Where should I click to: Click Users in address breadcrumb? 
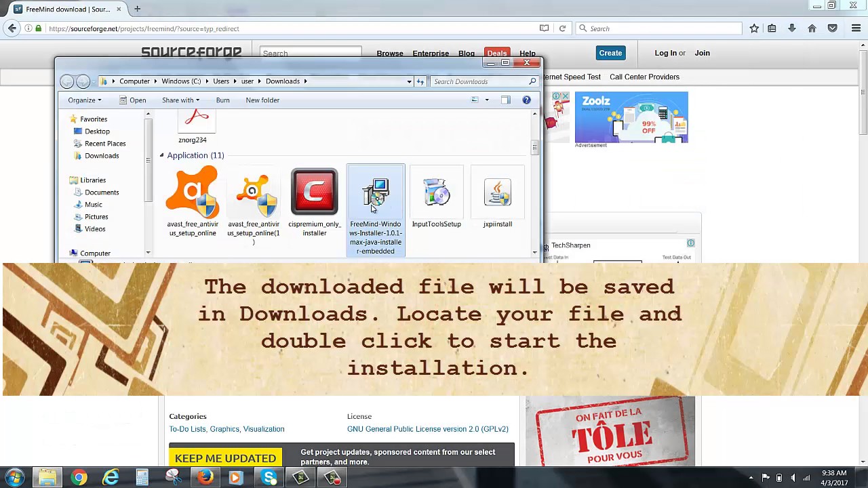click(x=221, y=81)
